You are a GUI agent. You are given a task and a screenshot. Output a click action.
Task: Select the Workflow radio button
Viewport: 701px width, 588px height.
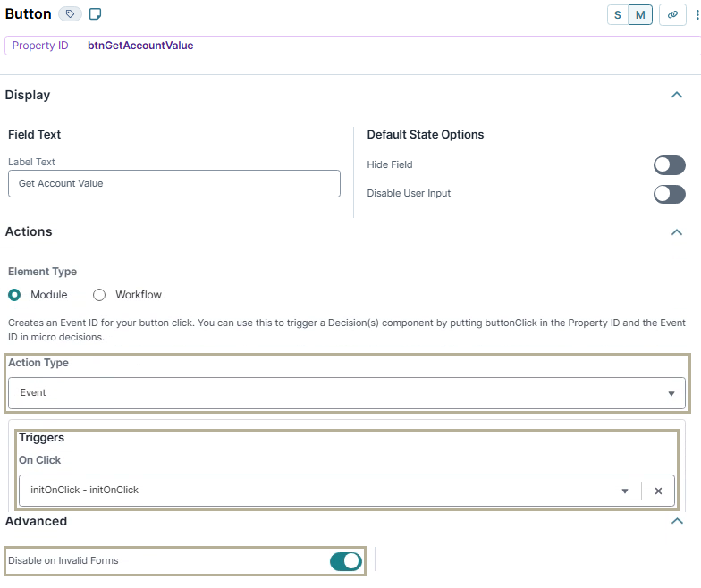pos(99,295)
